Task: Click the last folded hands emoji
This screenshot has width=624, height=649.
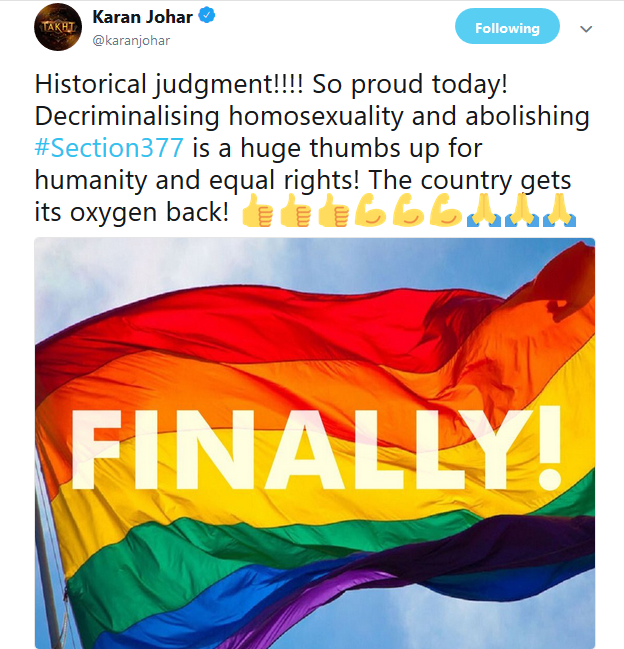Action: point(559,210)
